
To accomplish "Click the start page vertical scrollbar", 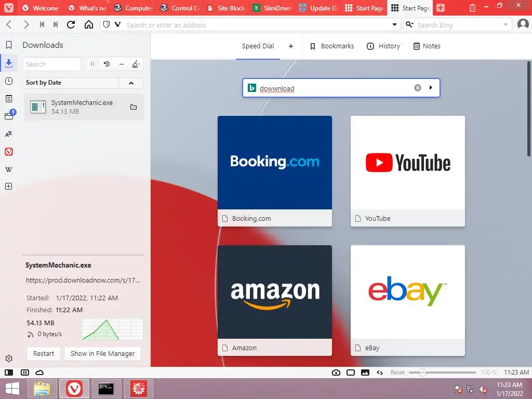I will tap(529, 109).
